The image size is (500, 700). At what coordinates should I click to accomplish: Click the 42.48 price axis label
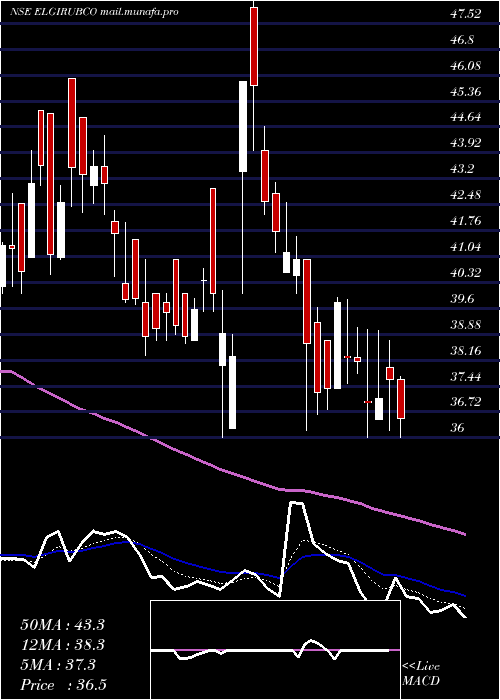pos(466,195)
